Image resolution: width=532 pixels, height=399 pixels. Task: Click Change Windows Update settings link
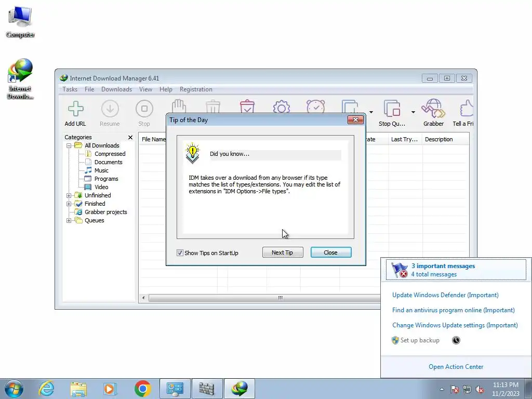(455, 325)
